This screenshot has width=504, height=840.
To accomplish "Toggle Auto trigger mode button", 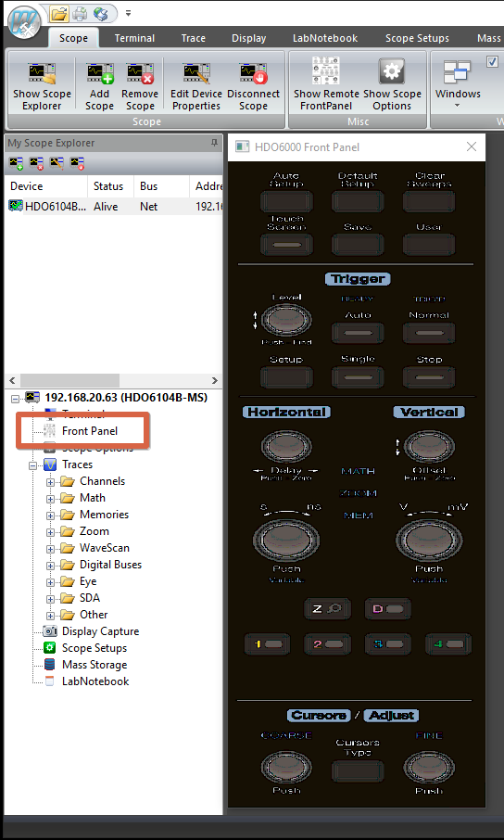I will 358,333.
